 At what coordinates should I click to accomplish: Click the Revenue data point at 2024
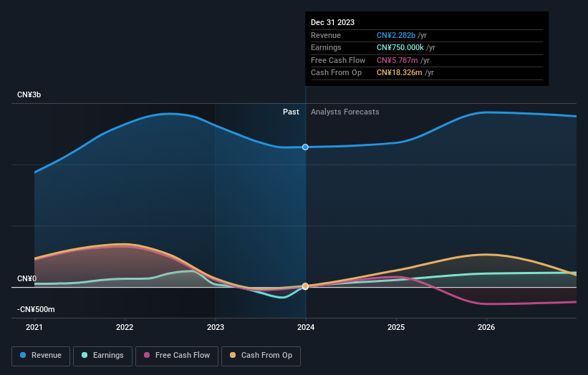pyautogui.click(x=305, y=147)
